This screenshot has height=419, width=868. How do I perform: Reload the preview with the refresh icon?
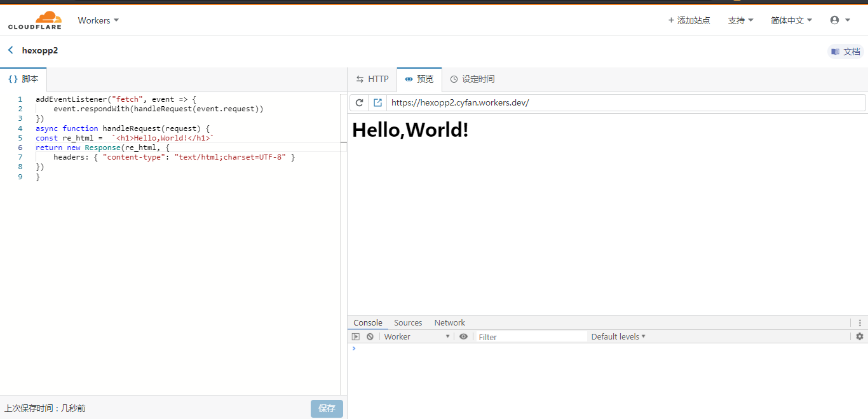click(x=359, y=102)
